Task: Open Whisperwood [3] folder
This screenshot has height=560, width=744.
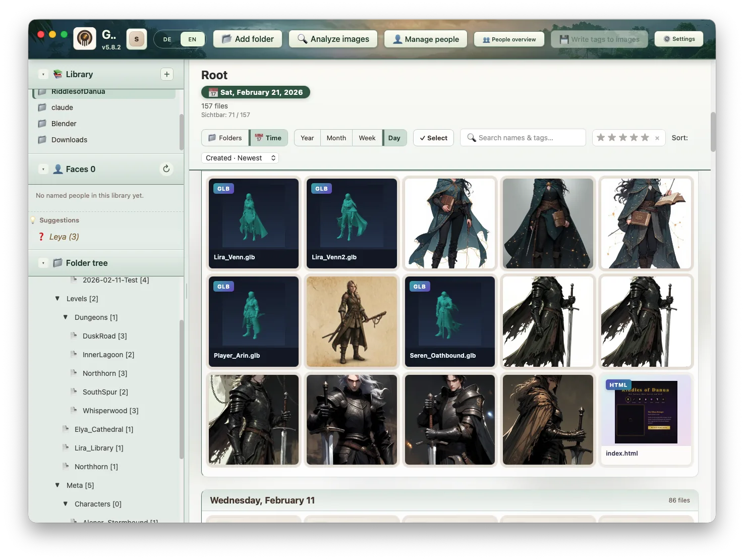Action: (110, 411)
